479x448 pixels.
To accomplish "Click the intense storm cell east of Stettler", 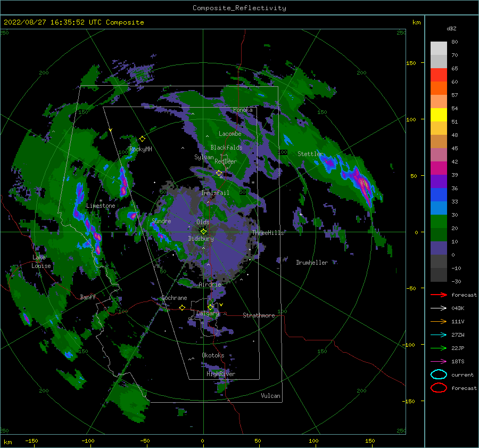I will pyautogui.click(x=364, y=185).
